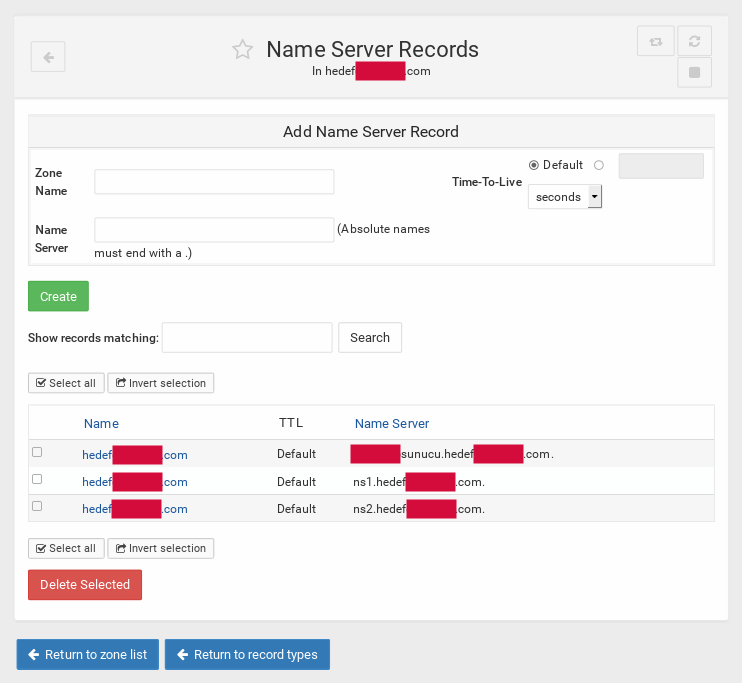Focus the Show records matching search field
The width and height of the screenshot is (742, 683).
coord(247,338)
